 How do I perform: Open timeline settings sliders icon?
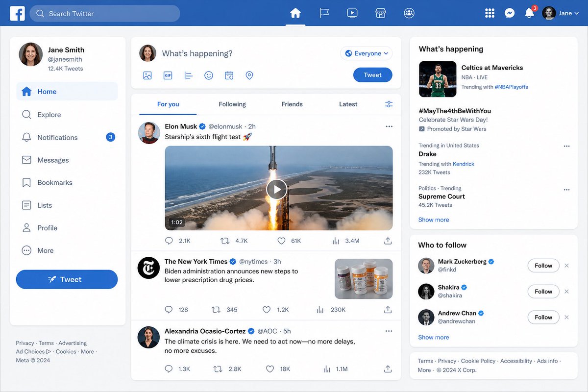[389, 104]
